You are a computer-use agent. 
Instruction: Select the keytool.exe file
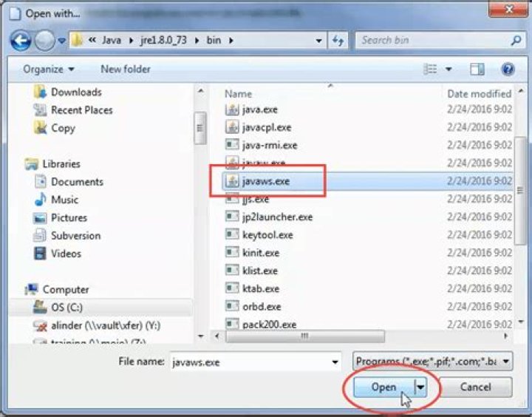pos(267,235)
